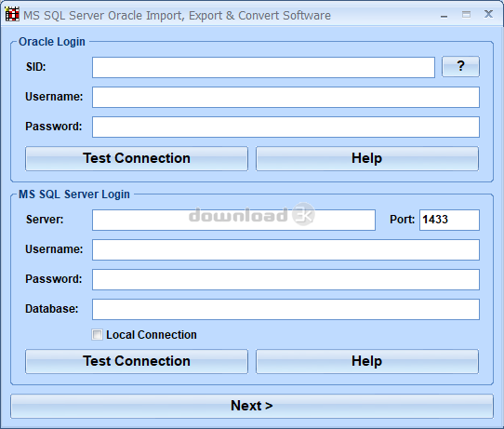Open Help in Oracle Login section
The image size is (504, 429).
tap(367, 158)
